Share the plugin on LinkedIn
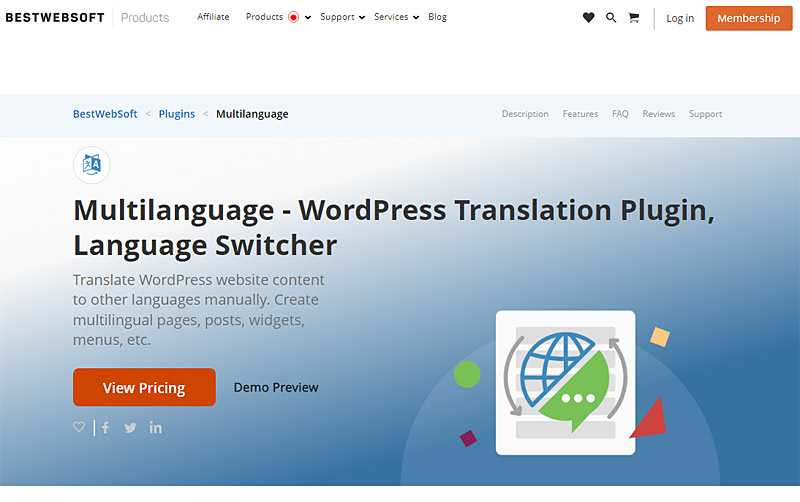This screenshot has height=502, width=800. tap(156, 428)
